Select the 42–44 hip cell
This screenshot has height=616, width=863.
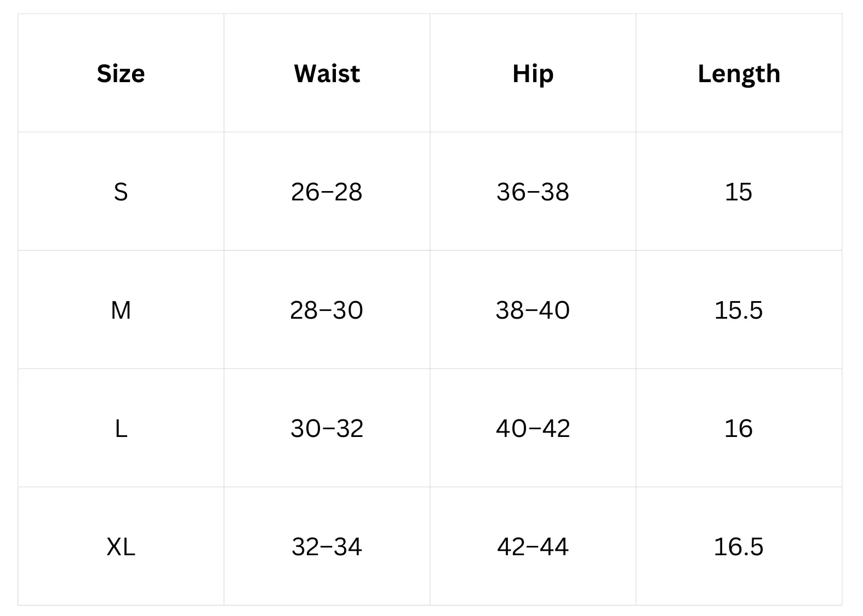[x=533, y=546]
